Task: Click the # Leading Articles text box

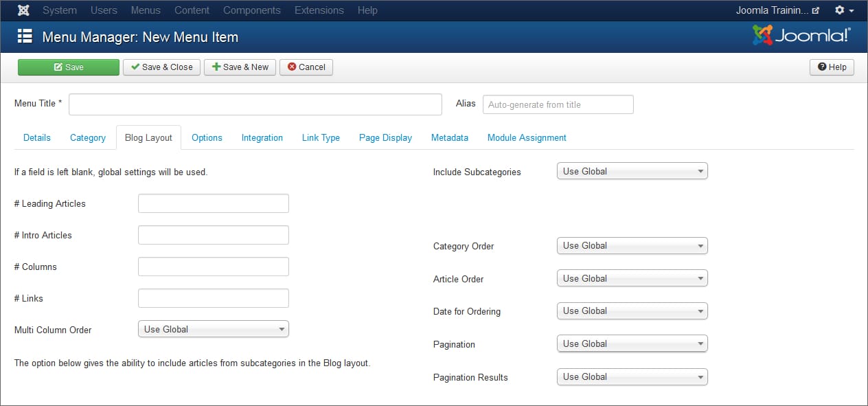Action: pos(213,203)
